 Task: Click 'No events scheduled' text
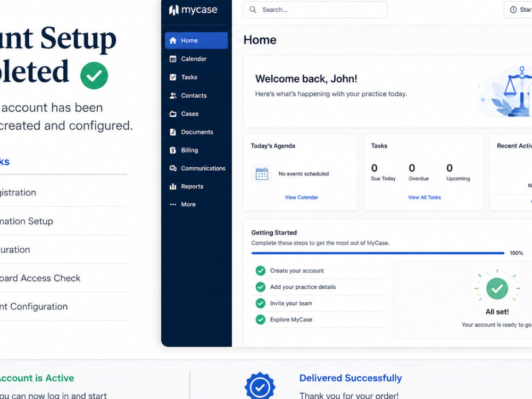click(x=304, y=174)
